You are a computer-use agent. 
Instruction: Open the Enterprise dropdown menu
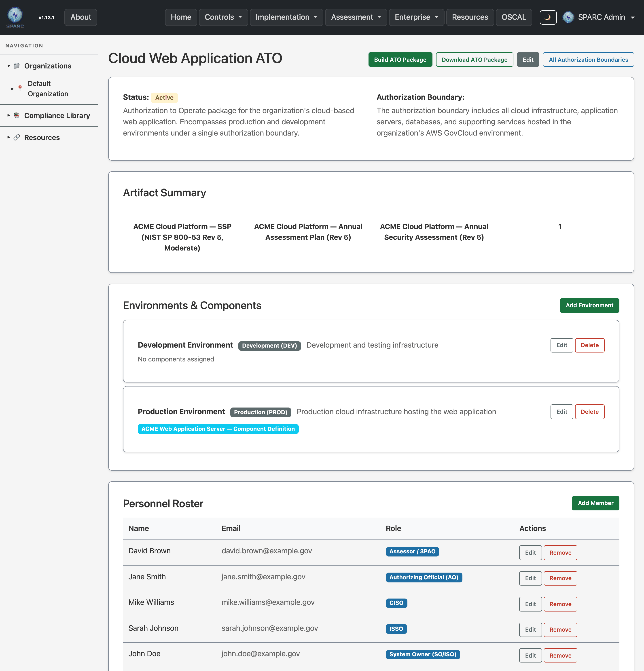[x=416, y=17]
